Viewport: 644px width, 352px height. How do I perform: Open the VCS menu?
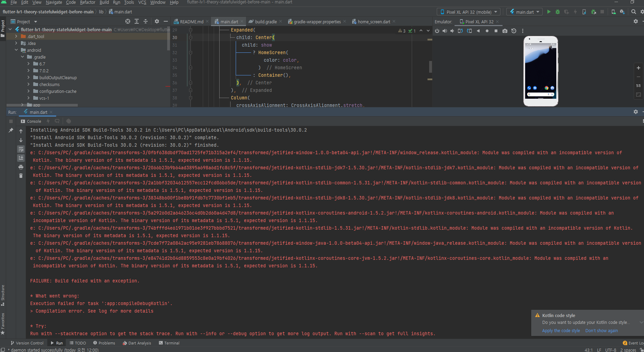coord(142,2)
